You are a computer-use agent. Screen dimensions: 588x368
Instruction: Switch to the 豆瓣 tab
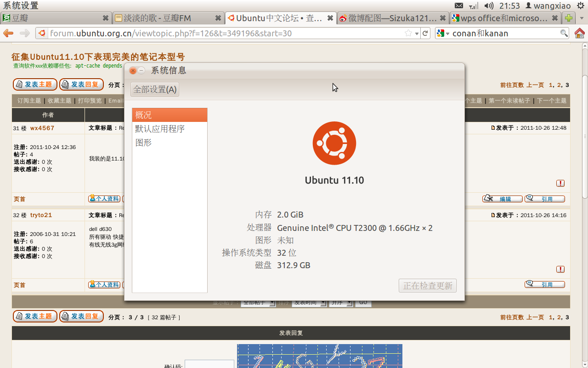pyautogui.click(x=56, y=18)
